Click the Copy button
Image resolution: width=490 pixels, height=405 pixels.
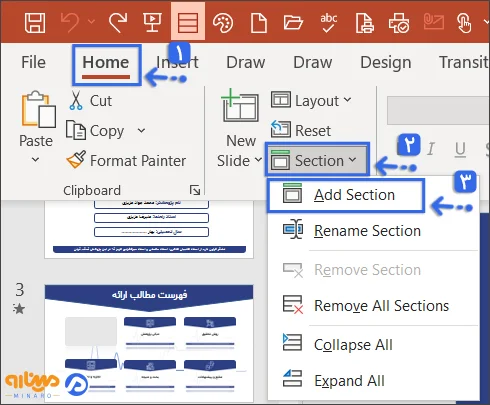pyautogui.click(x=95, y=131)
